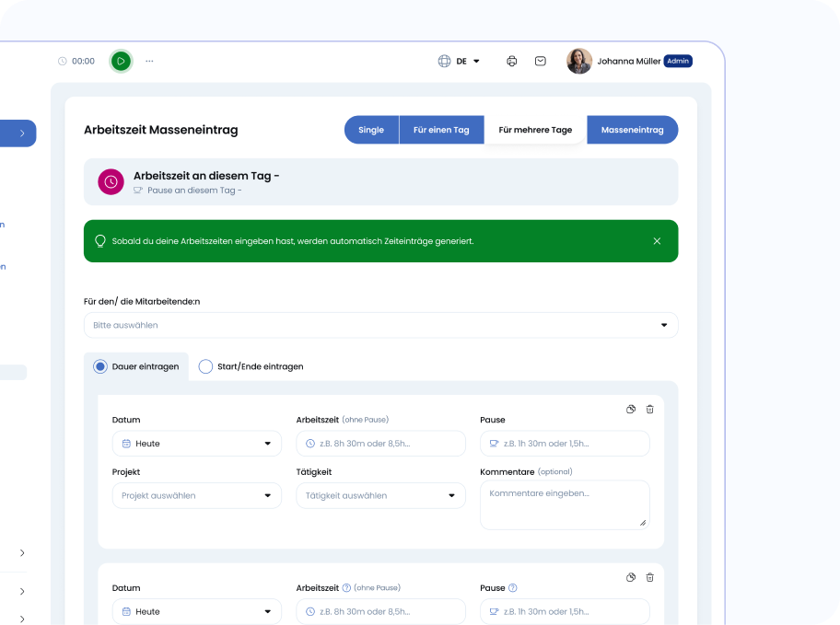The height and width of the screenshot is (625, 840).
Task: Open the Tätigkeit auswählen dropdown
Action: pyautogui.click(x=381, y=495)
